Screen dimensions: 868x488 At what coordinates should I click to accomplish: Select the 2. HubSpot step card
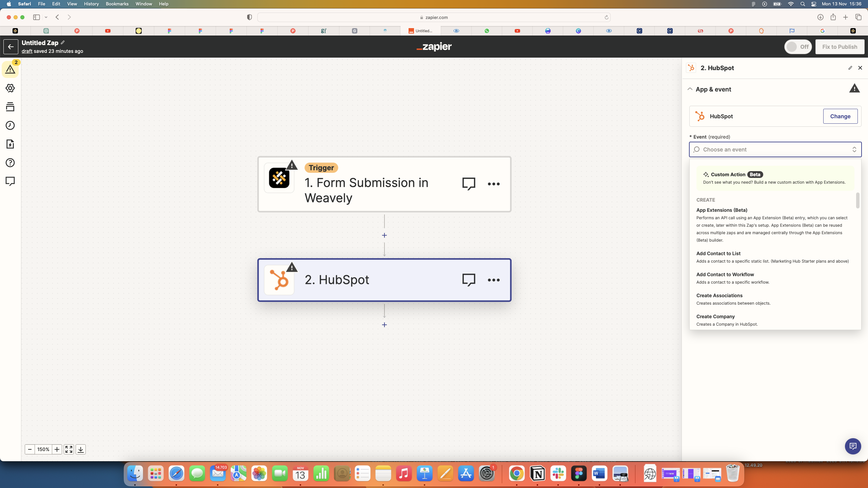pos(384,280)
